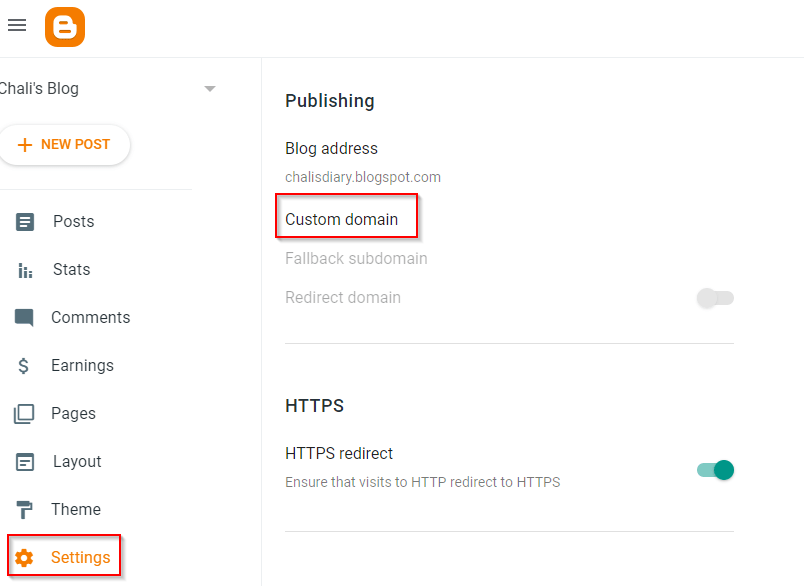Disable the HTTPS redirect switch
The height and width of the screenshot is (586, 804).
coord(715,470)
